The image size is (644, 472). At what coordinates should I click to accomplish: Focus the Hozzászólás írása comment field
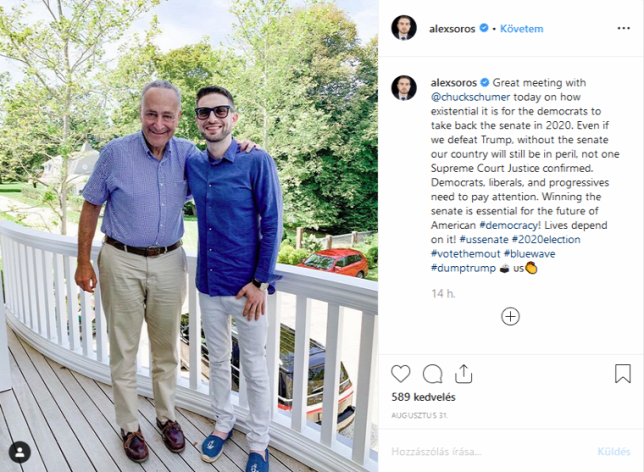tap(489, 452)
